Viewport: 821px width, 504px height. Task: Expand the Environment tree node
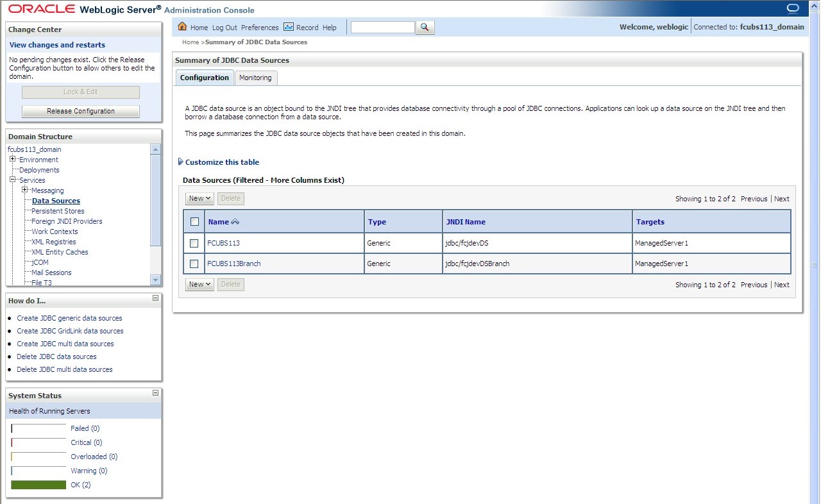13,159
